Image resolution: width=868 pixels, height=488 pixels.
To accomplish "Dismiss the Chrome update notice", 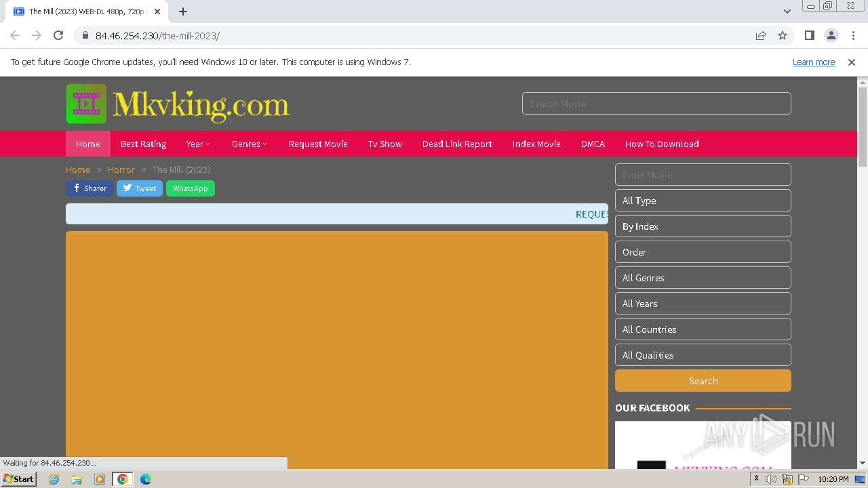I will tap(852, 62).
